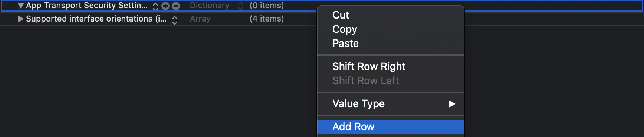Choose Add Row in the context menu
Viewport: 644px width, 137px height.
tap(391, 127)
